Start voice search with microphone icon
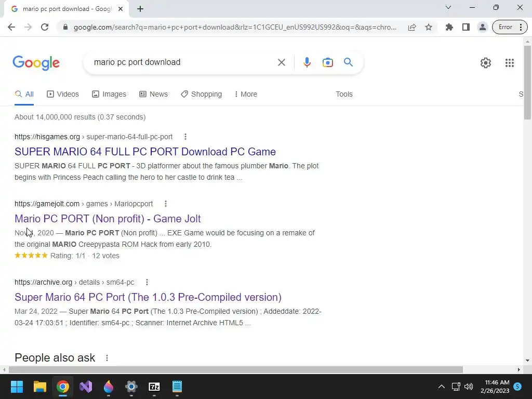Image resolution: width=532 pixels, height=399 pixels. tap(307, 62)
